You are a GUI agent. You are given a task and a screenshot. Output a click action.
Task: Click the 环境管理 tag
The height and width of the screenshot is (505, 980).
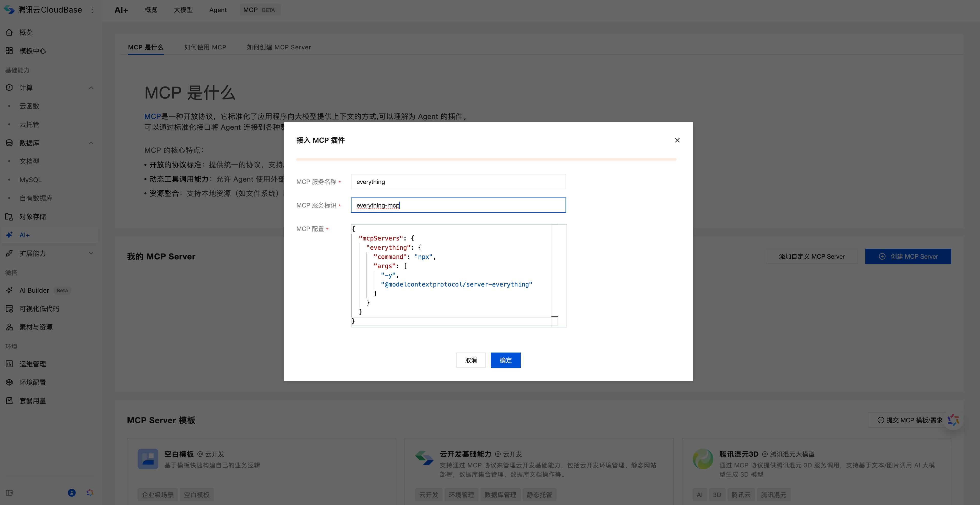click(462, 495)
